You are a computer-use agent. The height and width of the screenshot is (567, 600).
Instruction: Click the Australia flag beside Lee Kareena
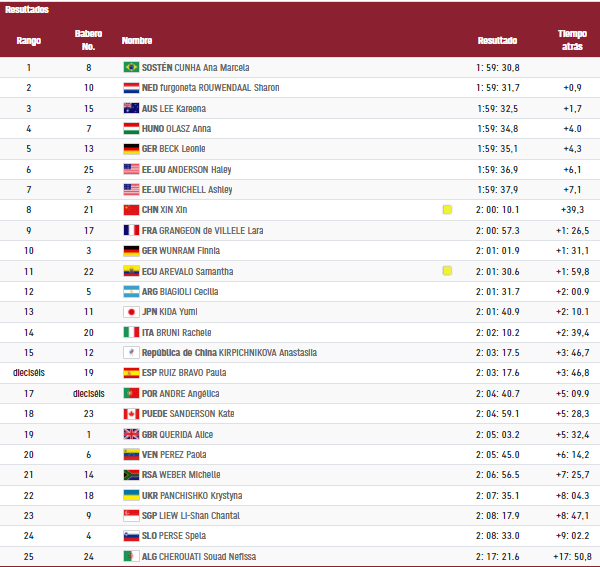pos(130,108)
